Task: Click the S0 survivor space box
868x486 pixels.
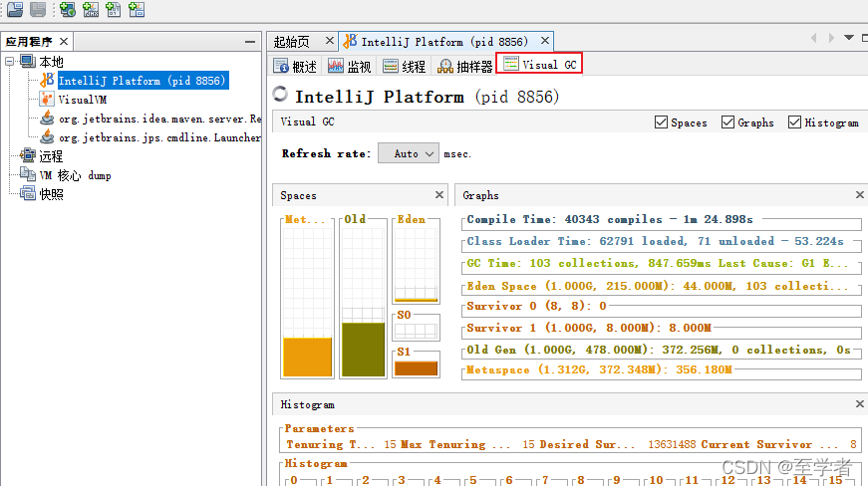Action: pyautogui.click(x=417, y=331)
